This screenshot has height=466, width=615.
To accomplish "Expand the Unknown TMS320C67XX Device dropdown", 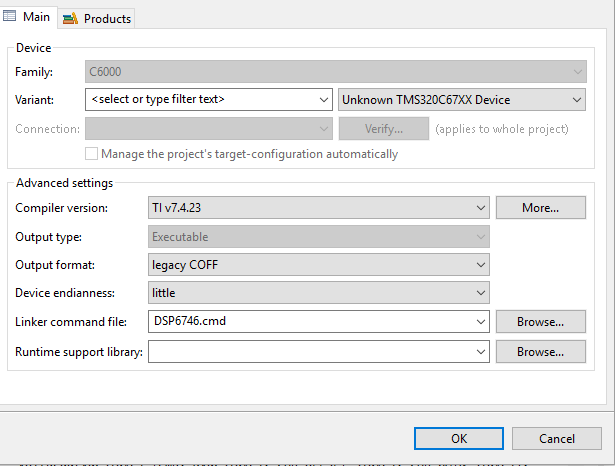I will click(x=576, y=100).
